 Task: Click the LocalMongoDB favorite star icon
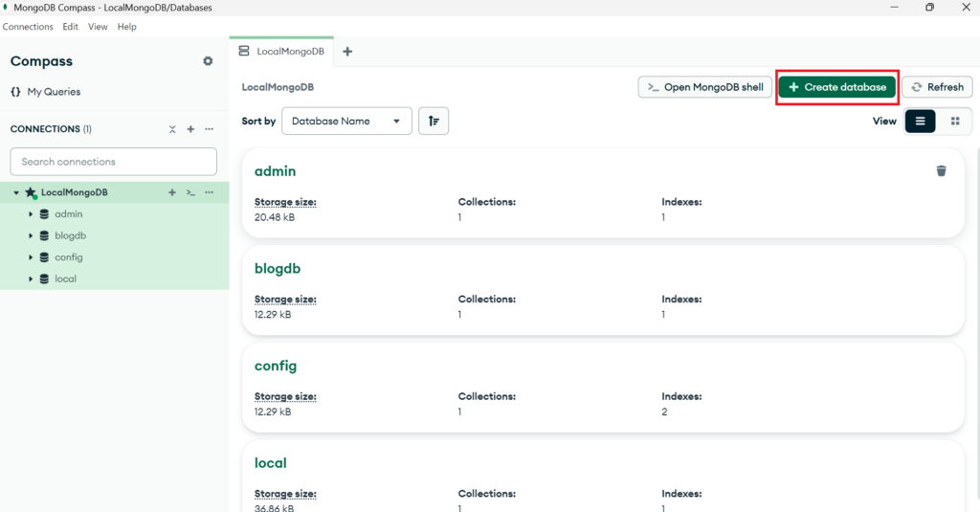30,192
